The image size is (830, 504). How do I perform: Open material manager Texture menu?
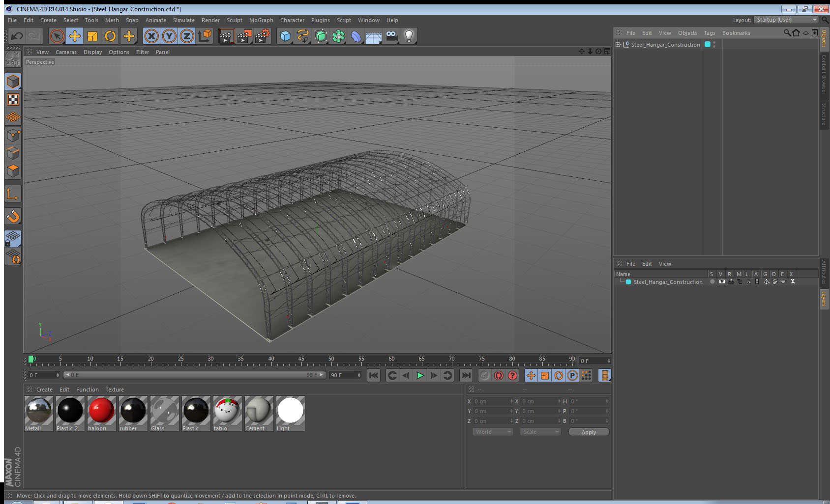pyautogui.click(x=115, y=390)
